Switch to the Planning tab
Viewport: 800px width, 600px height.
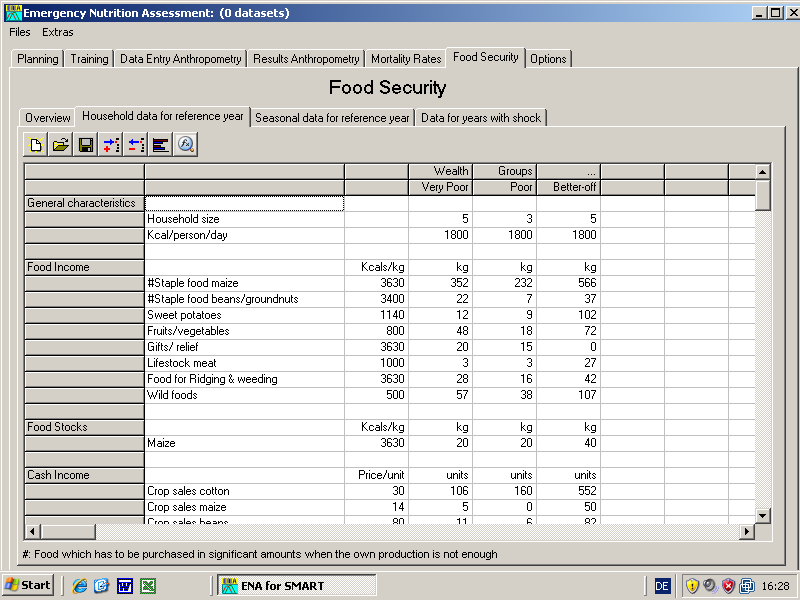point(38,59)
